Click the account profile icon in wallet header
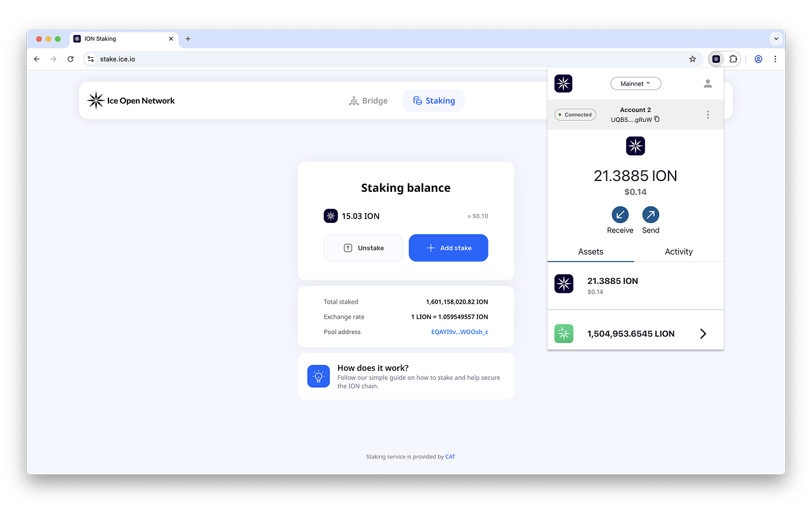The image size is (812, 508). coord(707,83)
